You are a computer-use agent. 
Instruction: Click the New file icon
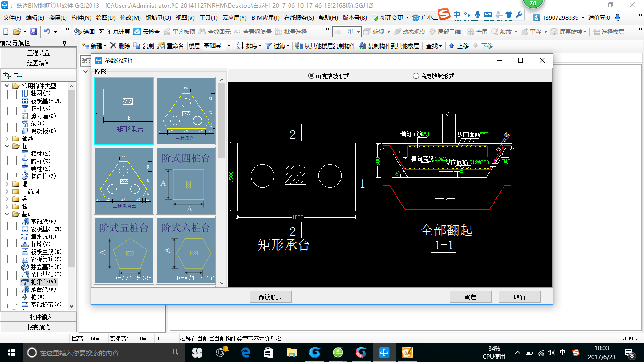pyautogui.click(x=6, y=32)
